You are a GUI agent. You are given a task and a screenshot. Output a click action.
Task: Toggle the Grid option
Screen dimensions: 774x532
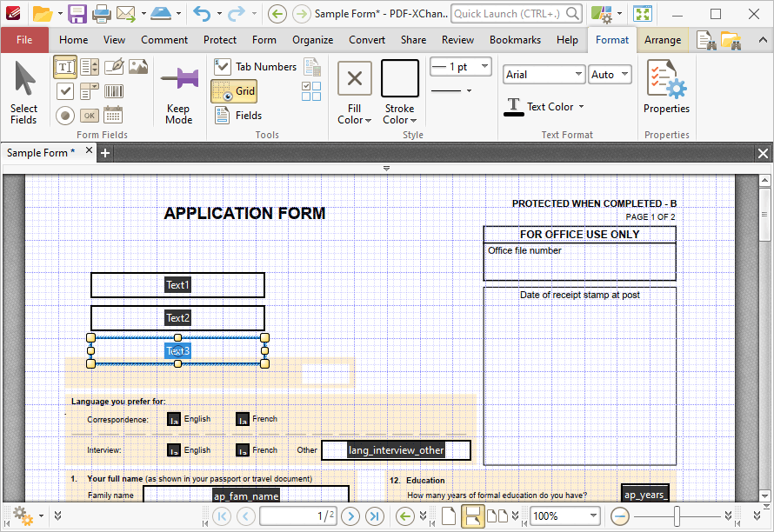234,91
